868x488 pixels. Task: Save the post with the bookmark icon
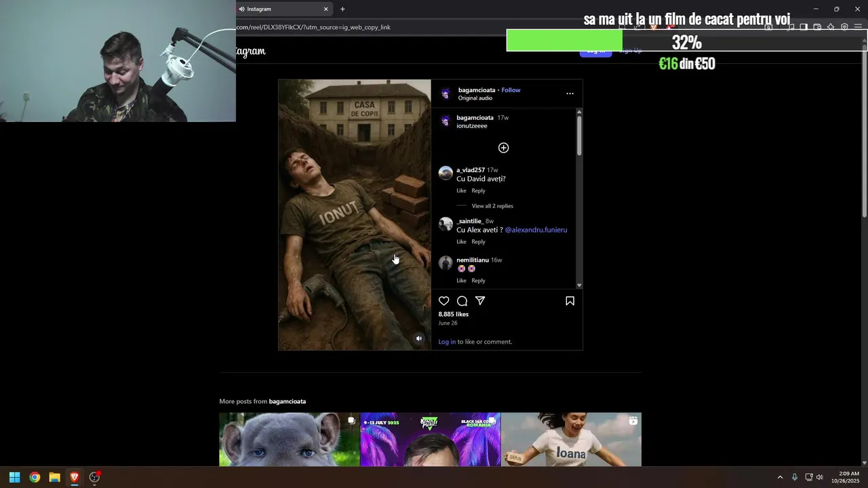pos(570,301)
